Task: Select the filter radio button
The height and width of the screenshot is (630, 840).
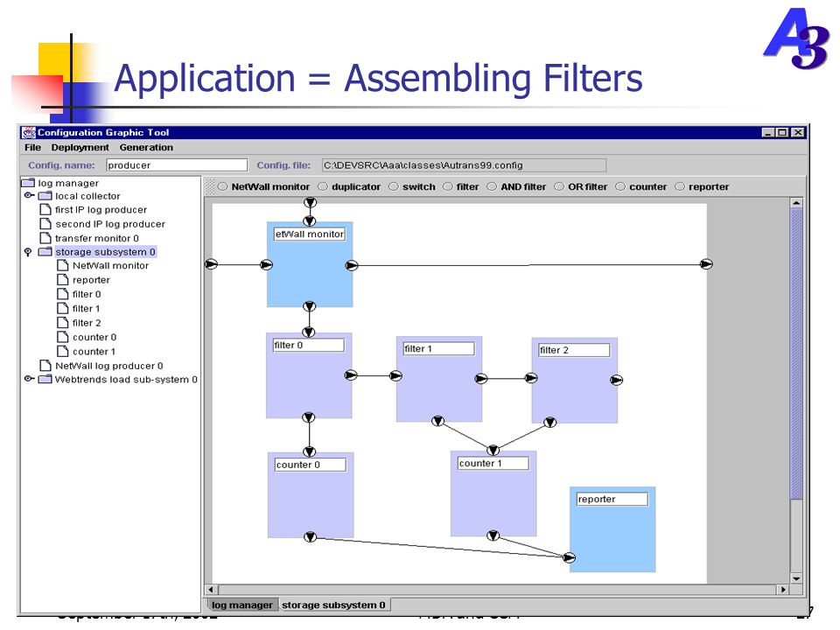Action: point(448,186)
